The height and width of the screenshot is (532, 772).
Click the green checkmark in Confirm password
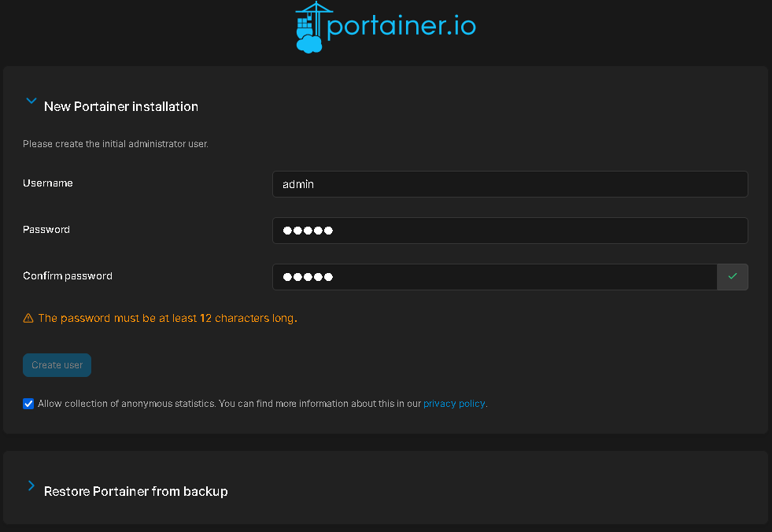[732, 277]
